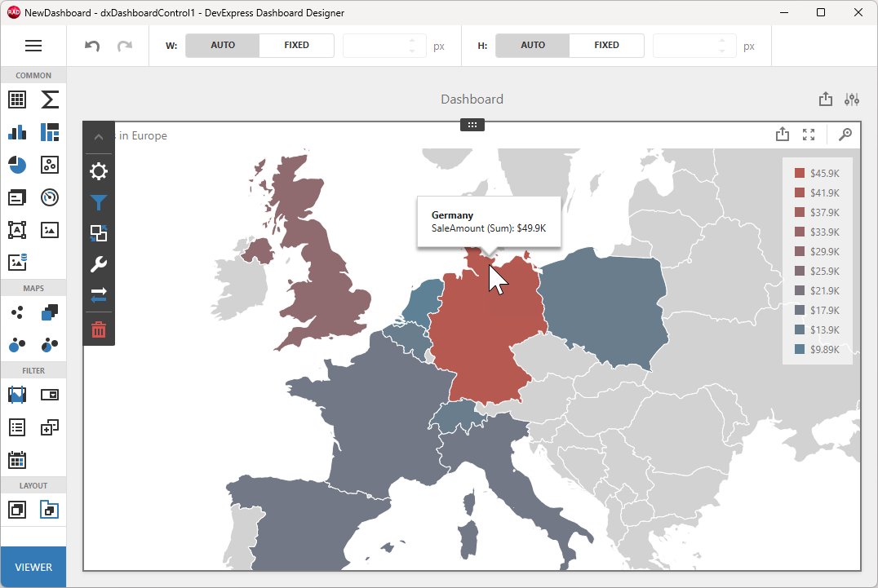Add a Combo Box filter item

point(50,395)
